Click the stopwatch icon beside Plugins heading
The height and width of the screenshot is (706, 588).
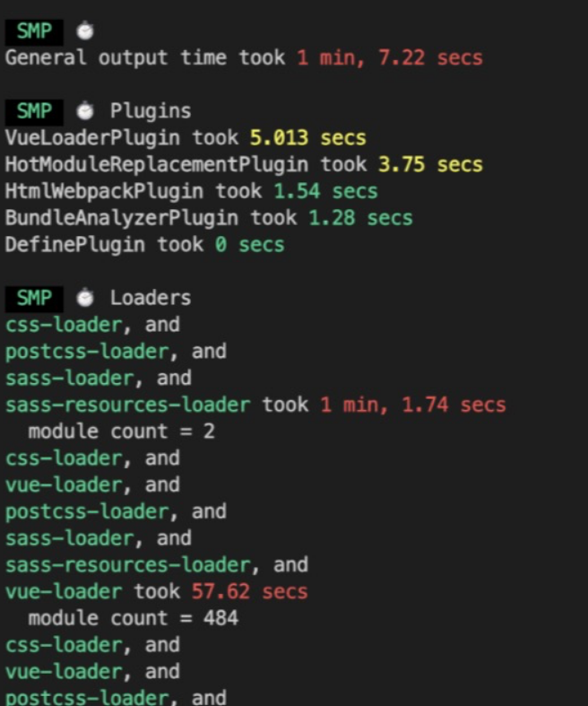coord(84,111)
